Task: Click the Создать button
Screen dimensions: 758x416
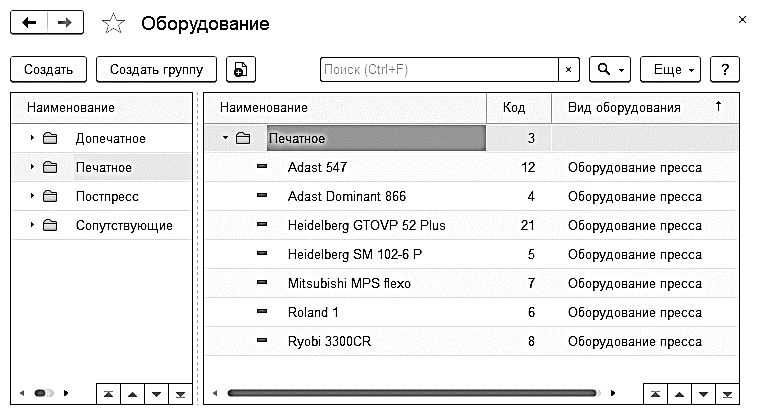Action: [x=48, y=70]
